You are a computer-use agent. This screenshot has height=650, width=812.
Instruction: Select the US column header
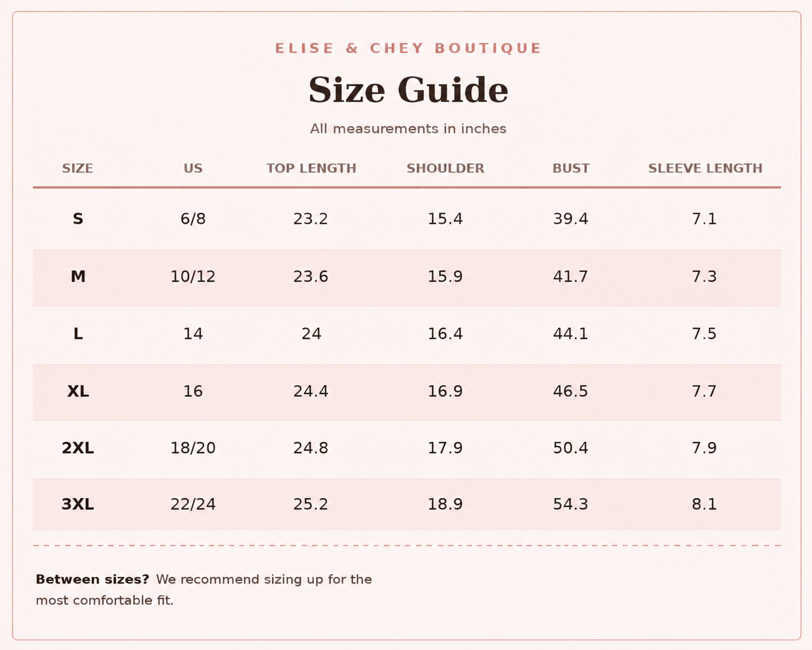click(x=193, y=169)
